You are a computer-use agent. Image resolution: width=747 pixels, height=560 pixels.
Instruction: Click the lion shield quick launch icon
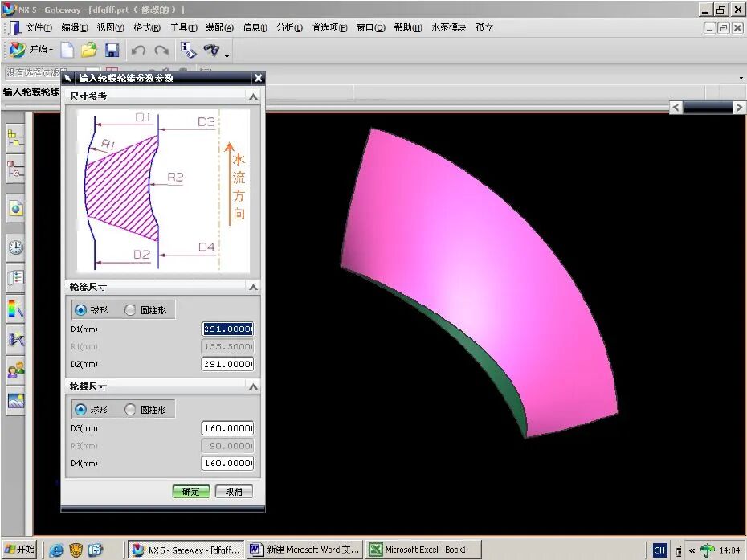pyautogui.click(x=76, y=550)
